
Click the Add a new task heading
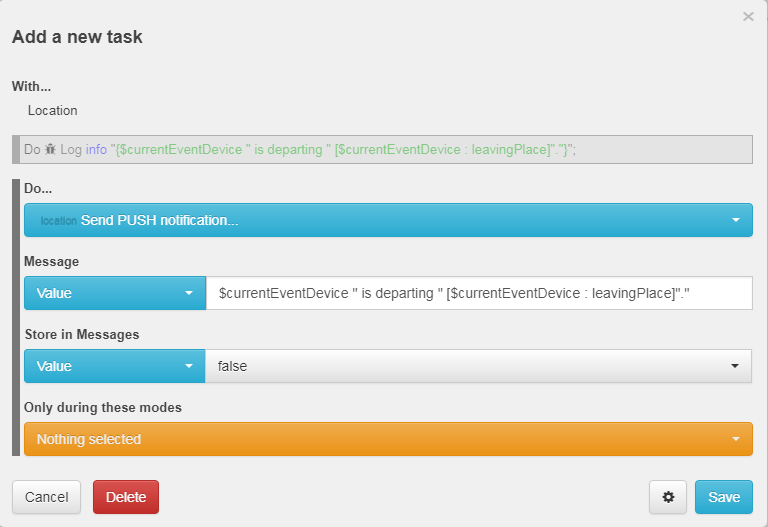point(77,37)
